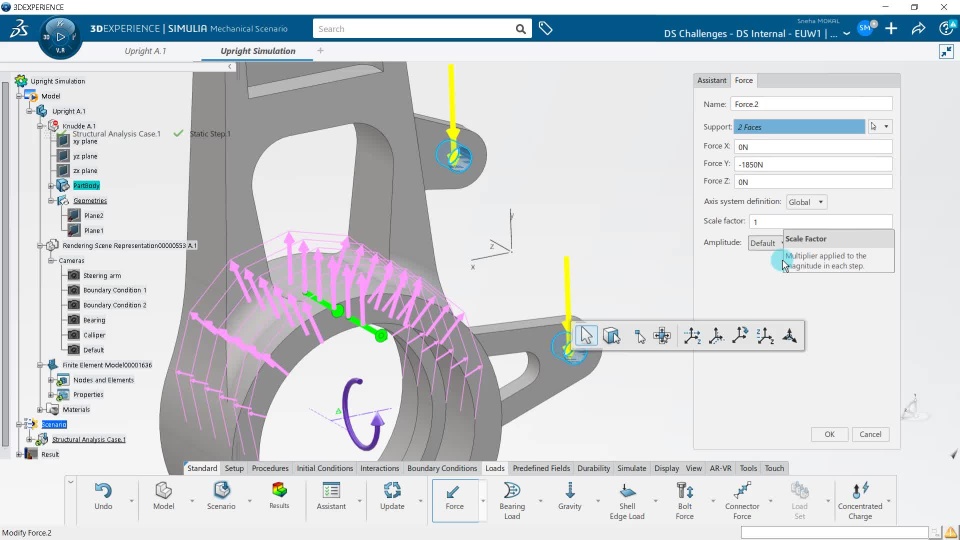Click the axis system icon after the separator
Image resolution: width=960 pixels, height=540 pixels.
coord(692,336)
